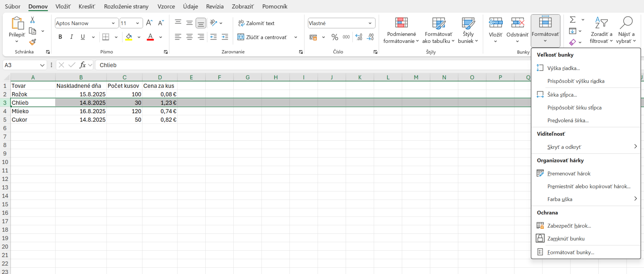
Task: Activate the Format Painter brush icon
Action: [33, 42]
